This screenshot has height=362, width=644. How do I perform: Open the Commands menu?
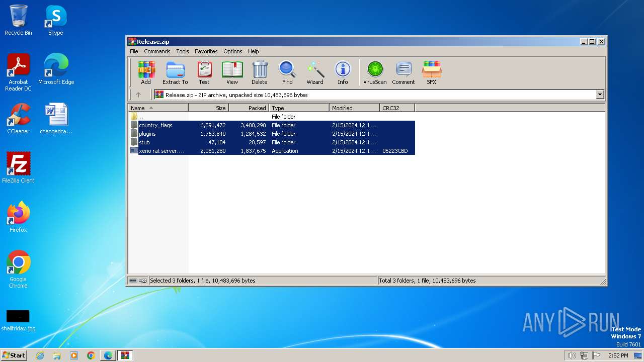[157, 51]
